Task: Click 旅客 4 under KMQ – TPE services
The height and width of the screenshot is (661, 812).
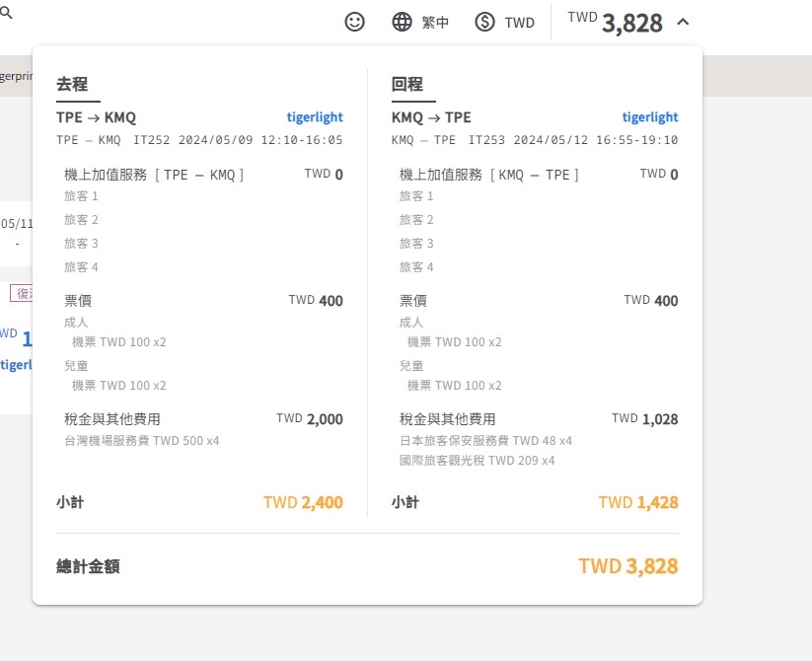Action: coord(416,267)
